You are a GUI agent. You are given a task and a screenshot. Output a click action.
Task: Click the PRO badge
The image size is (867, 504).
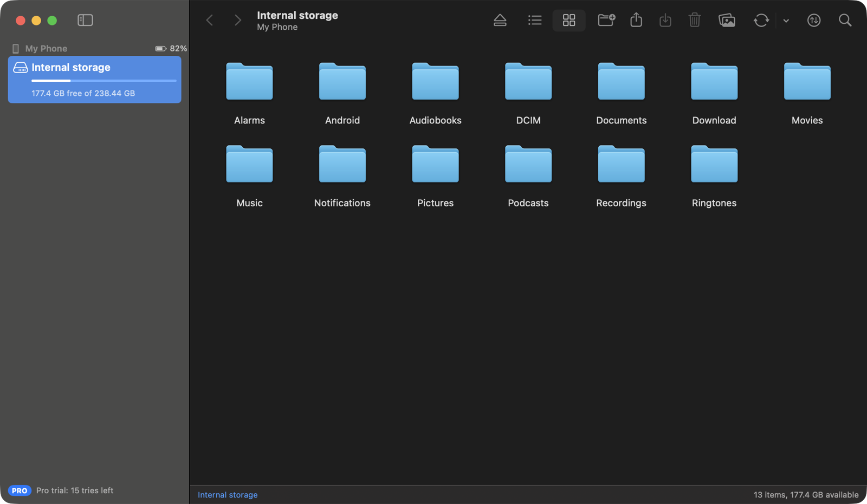click(20, 490)
